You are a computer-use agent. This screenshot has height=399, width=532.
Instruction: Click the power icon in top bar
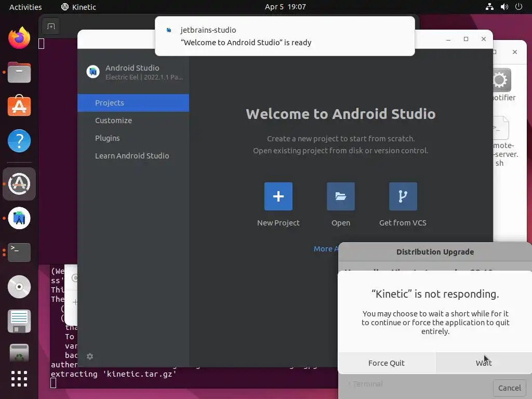[519, 7]
